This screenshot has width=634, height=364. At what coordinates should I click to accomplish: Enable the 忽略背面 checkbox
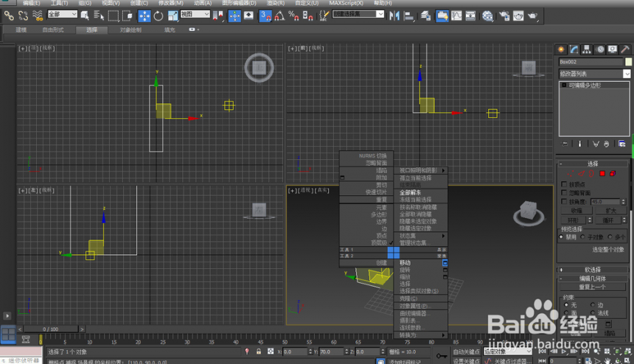coord(564,193)
